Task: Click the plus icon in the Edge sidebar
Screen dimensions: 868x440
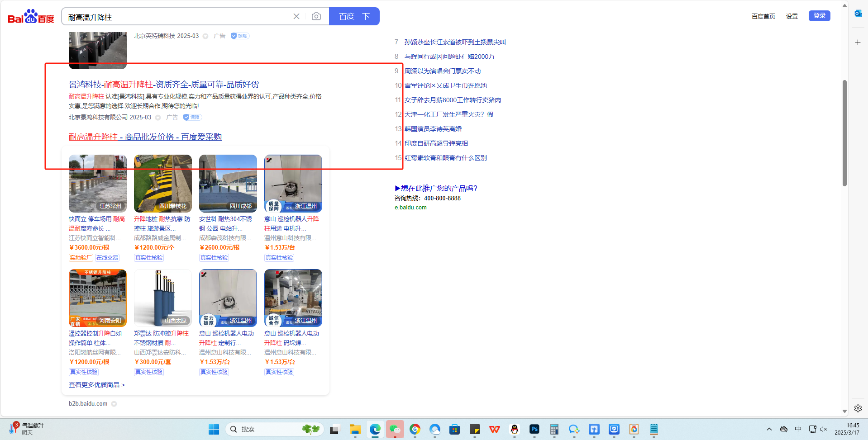Action: click(858, 42)
